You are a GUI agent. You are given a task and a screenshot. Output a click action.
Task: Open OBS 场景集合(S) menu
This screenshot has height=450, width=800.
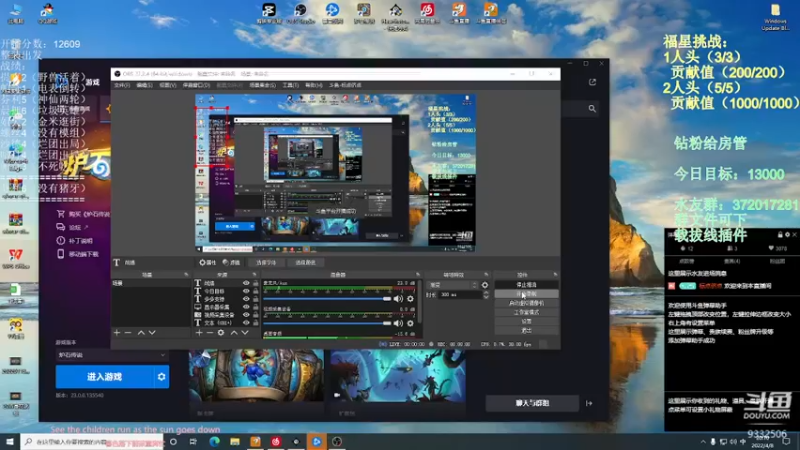coord(263,85)
